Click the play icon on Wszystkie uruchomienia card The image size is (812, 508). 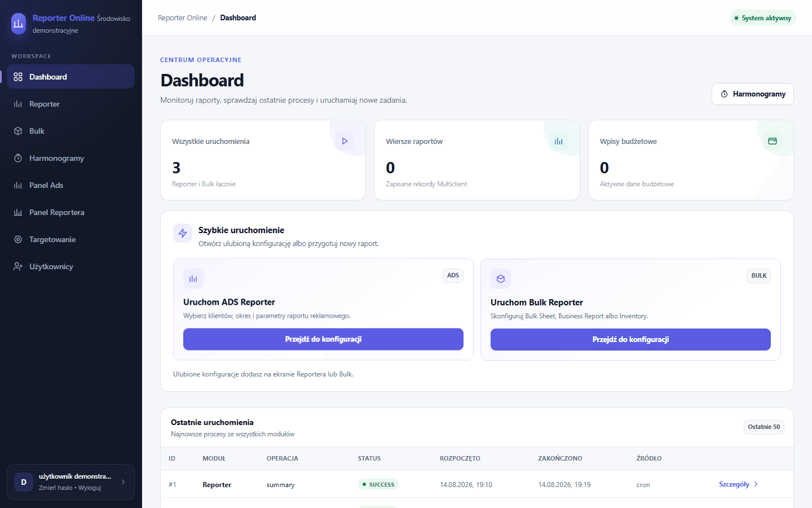pos(345,141)
